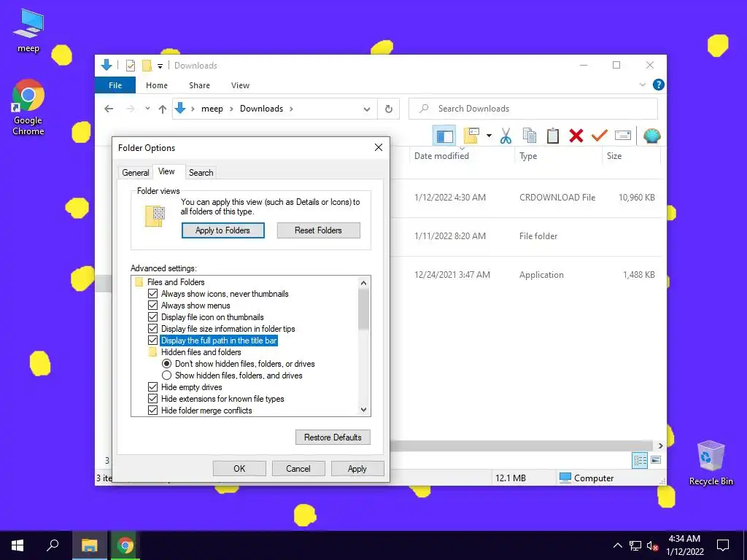Click the taskbar search magnifier
747x560 pixels.
pos(53,545)
